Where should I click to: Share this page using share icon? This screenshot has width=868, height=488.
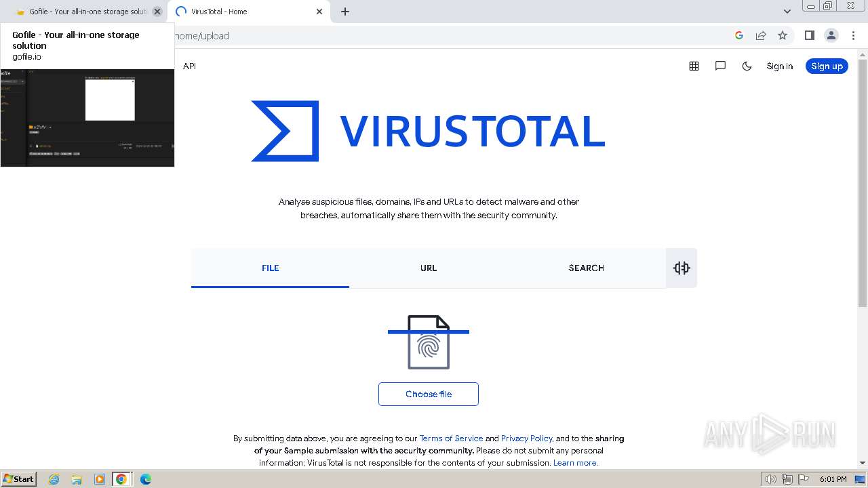[x=761, y=36]
